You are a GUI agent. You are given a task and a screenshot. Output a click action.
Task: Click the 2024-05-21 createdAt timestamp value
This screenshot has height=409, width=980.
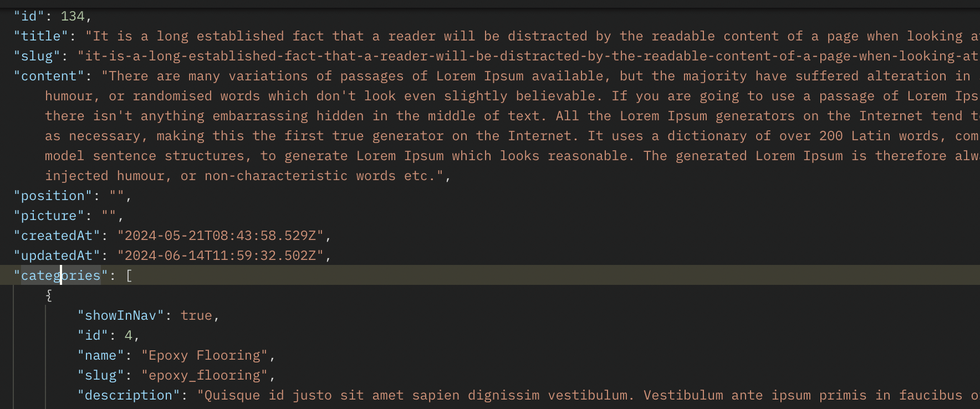tap(220, 236)
